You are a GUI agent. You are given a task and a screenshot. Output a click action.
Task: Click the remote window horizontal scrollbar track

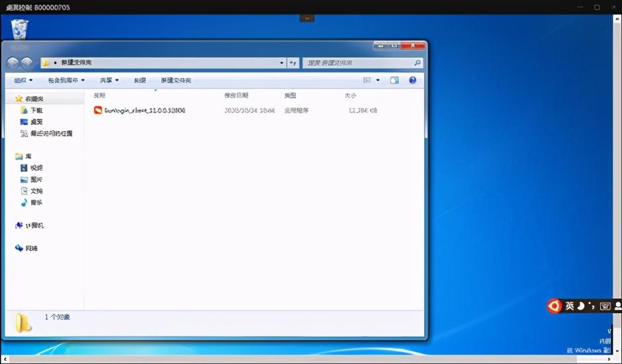pyautogui.click(x=308, y=359)
